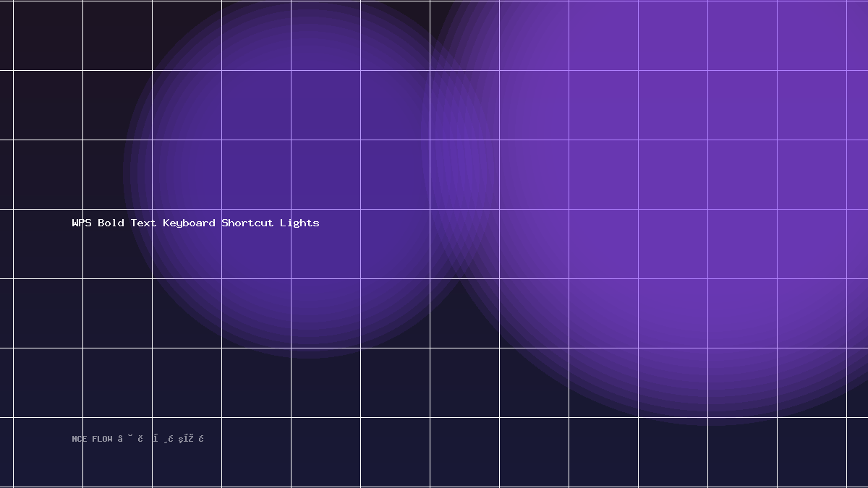Click the word NCE in the footer

point(79,439)
